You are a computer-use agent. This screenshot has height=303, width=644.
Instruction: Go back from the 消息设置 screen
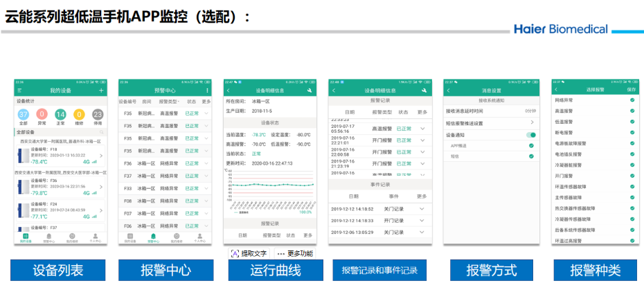pos(448,91)
